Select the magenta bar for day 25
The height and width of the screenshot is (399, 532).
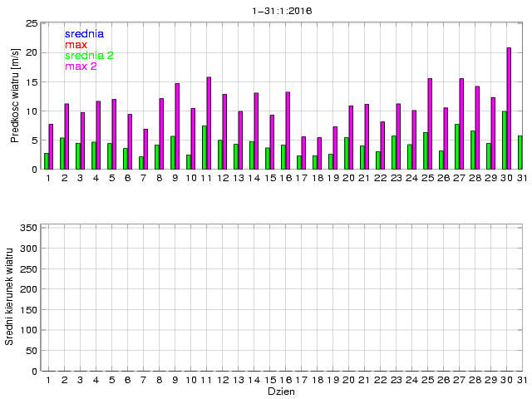[x=430, y=124]
